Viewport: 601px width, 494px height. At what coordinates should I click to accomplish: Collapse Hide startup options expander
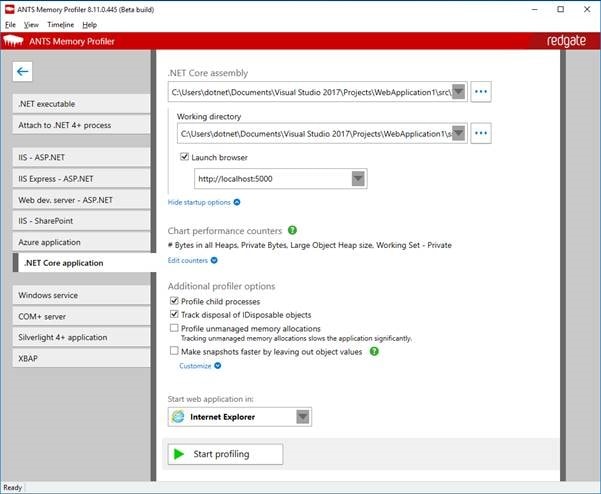click(x=204, y=202)
